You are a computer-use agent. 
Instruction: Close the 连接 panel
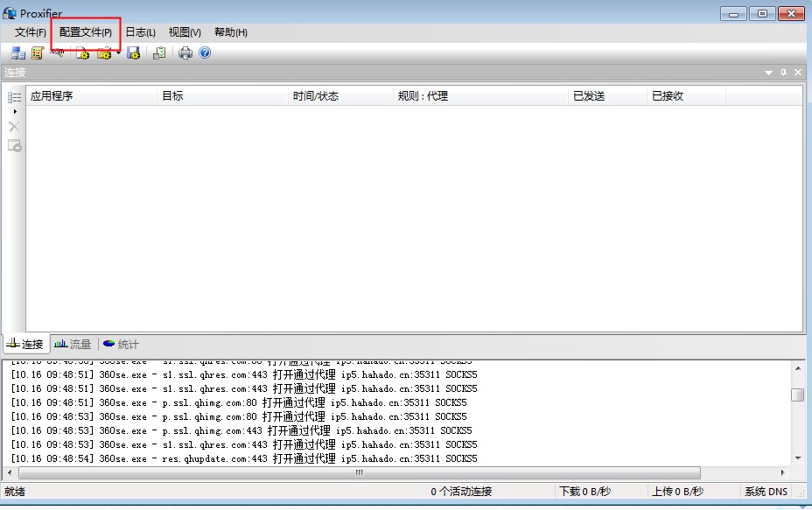798,73
